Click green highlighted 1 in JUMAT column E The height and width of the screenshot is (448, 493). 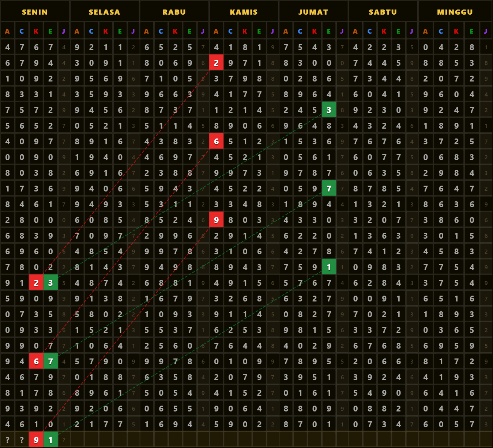[329, 267]
